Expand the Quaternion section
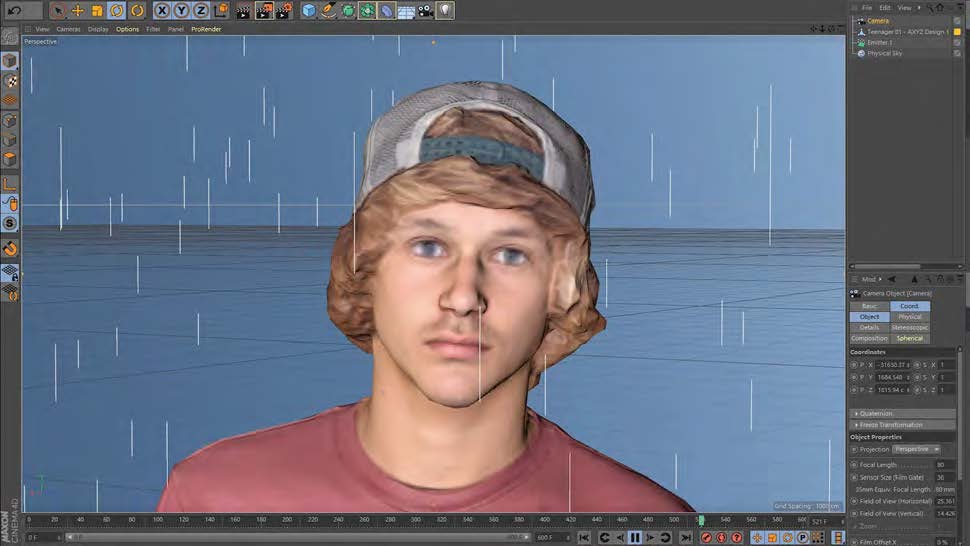The image size is (970, 546). click(903, 413)
